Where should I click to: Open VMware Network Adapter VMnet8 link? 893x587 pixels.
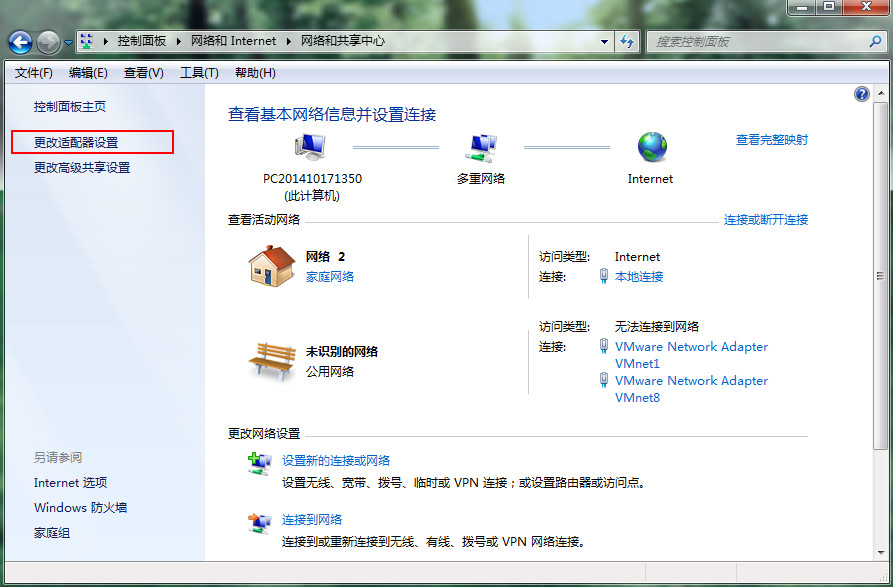[691, 389]
